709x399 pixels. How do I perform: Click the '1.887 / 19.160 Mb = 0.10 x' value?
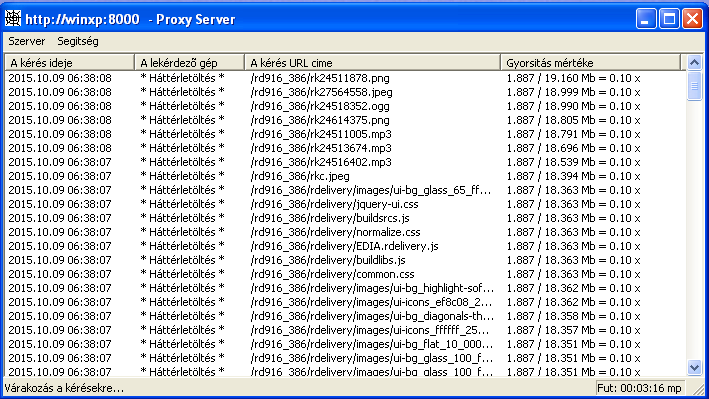pos(573,78)
